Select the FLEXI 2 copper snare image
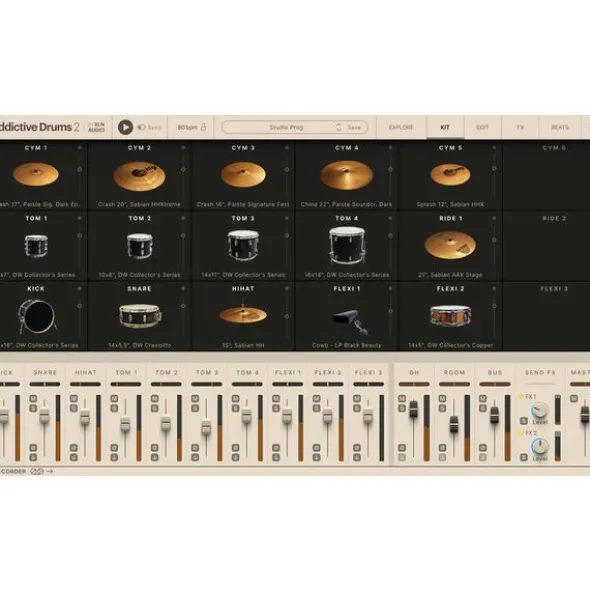590x591 pixels. coord(451,315)
